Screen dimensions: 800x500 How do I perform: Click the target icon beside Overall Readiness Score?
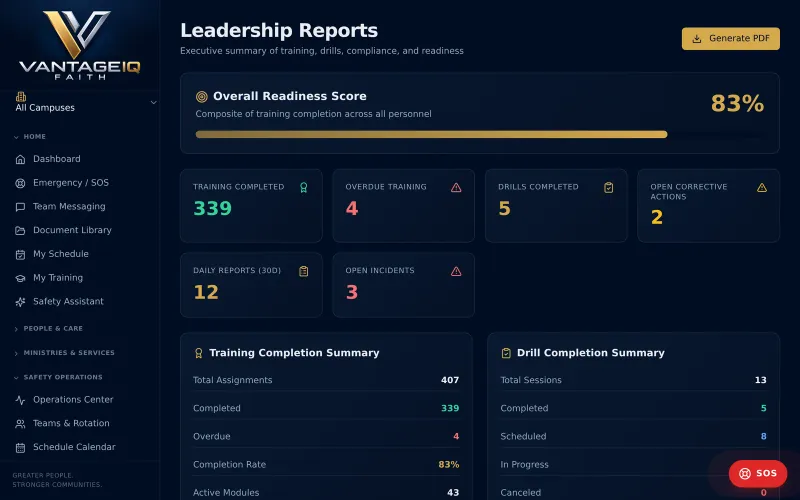pos(202,96)
